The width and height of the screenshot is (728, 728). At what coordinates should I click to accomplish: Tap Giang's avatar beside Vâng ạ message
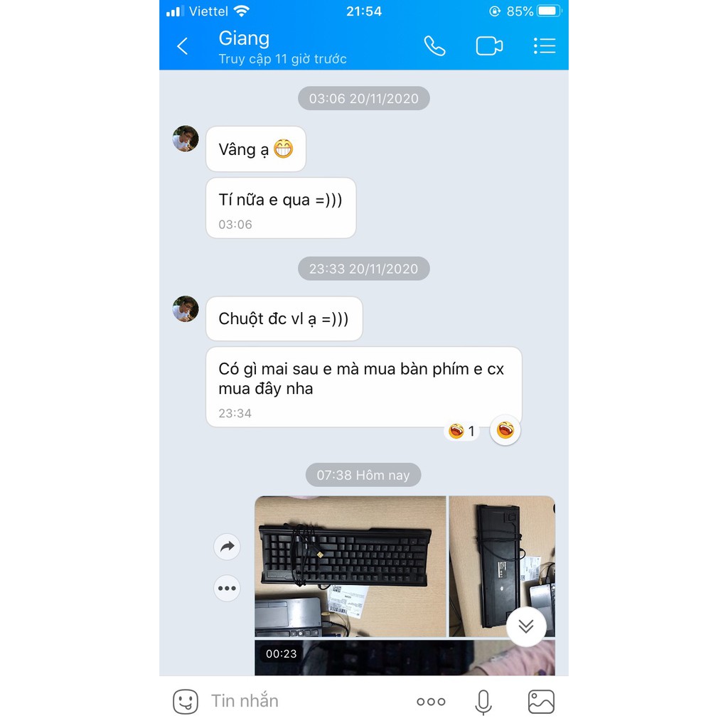click(x=186, y=139)
